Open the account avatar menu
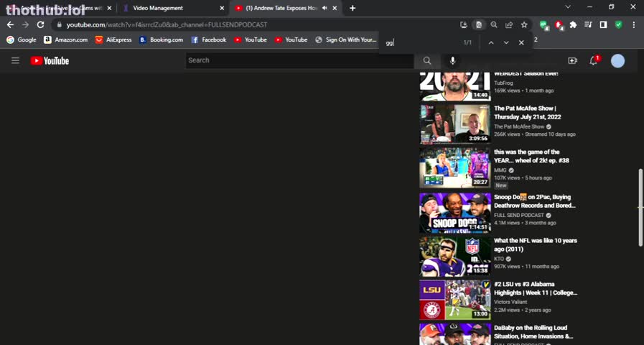The height and width of the screenshot is (345, 644). pos(617,61)
